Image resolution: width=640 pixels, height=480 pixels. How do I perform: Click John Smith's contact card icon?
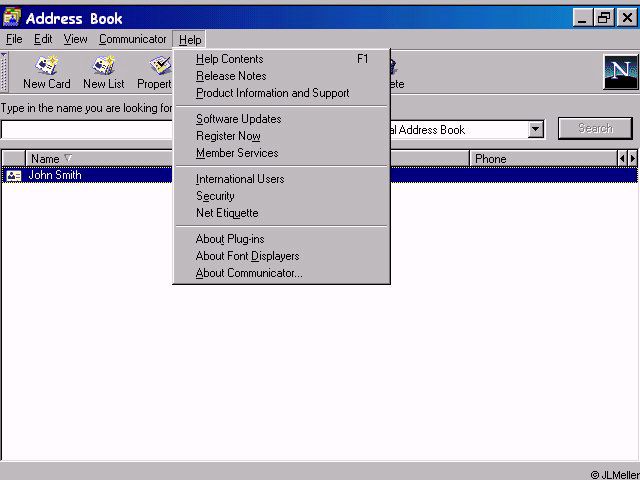coord(14,176)
